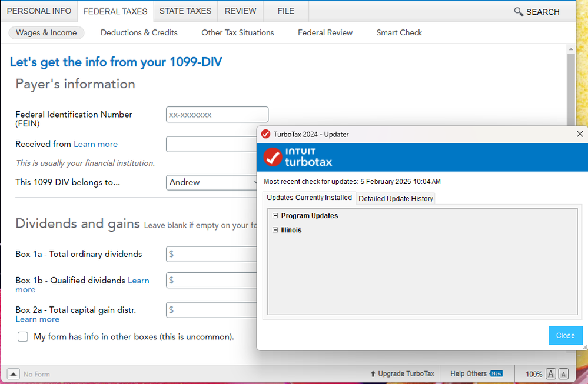Click the Box 2a capital gain field

point(211,310)
